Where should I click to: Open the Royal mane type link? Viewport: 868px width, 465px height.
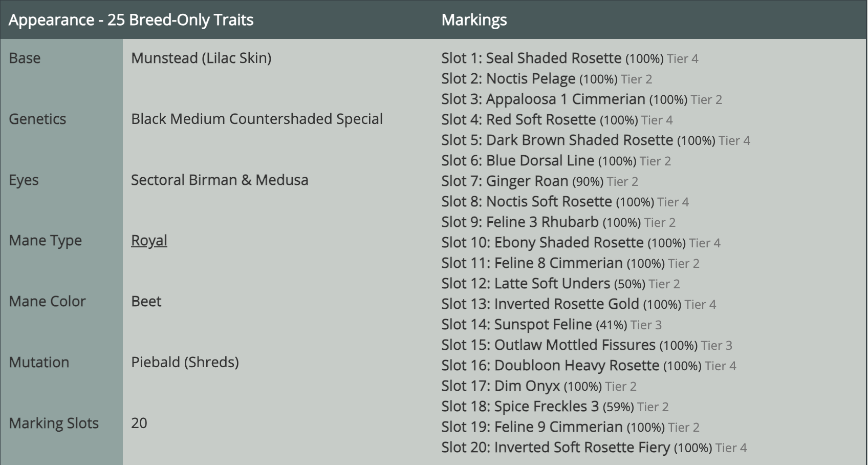(x=149, y=240)
